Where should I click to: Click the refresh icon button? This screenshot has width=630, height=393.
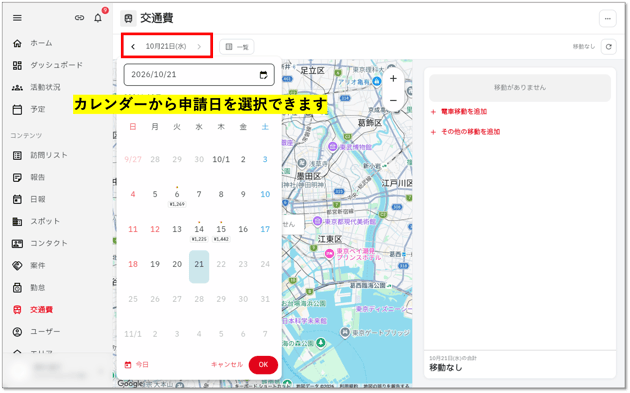point(609,47)
